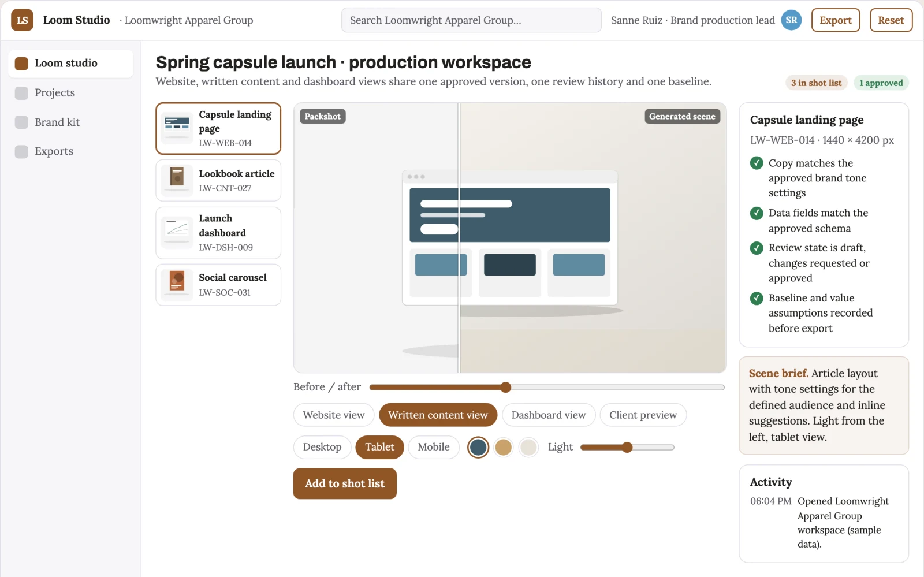Click the Exports sidebar icon
Viewport: 924px width, 577px height.
point(21,151)
